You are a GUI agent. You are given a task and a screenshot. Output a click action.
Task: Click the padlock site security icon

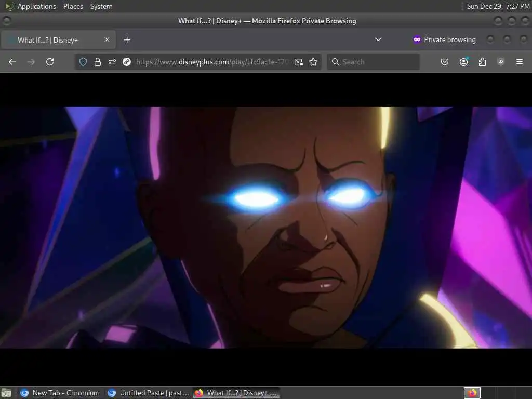[x=97, y=62]
